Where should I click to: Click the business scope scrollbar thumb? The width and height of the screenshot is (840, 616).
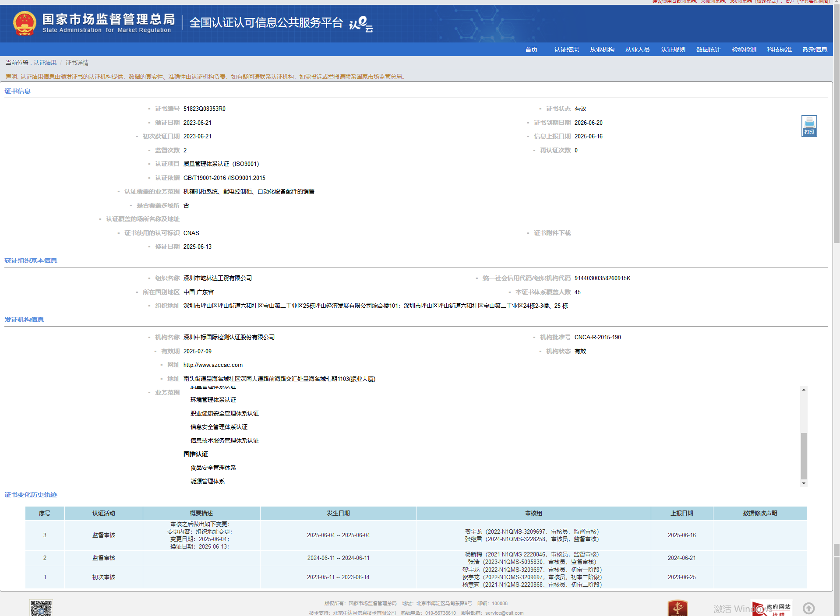[804, 455]
